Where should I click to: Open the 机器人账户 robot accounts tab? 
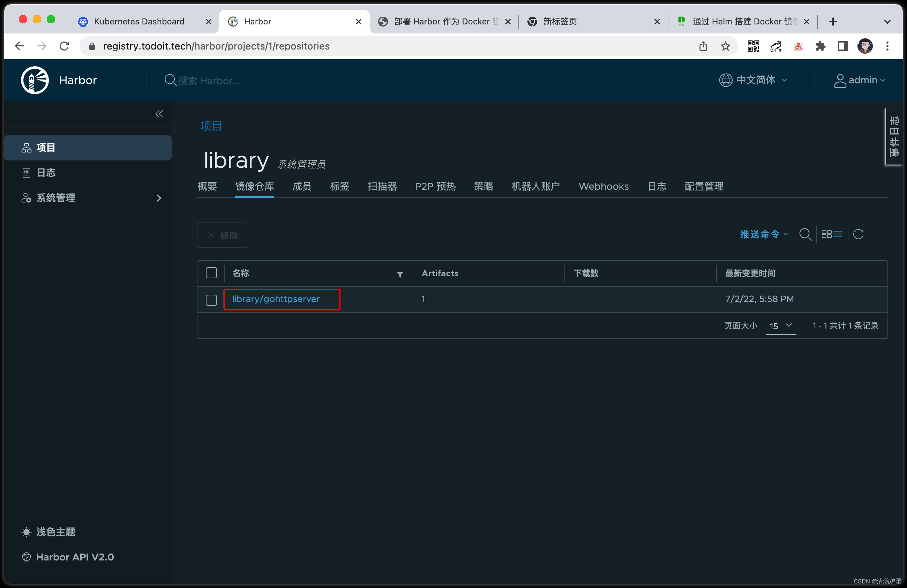point(536,186)
